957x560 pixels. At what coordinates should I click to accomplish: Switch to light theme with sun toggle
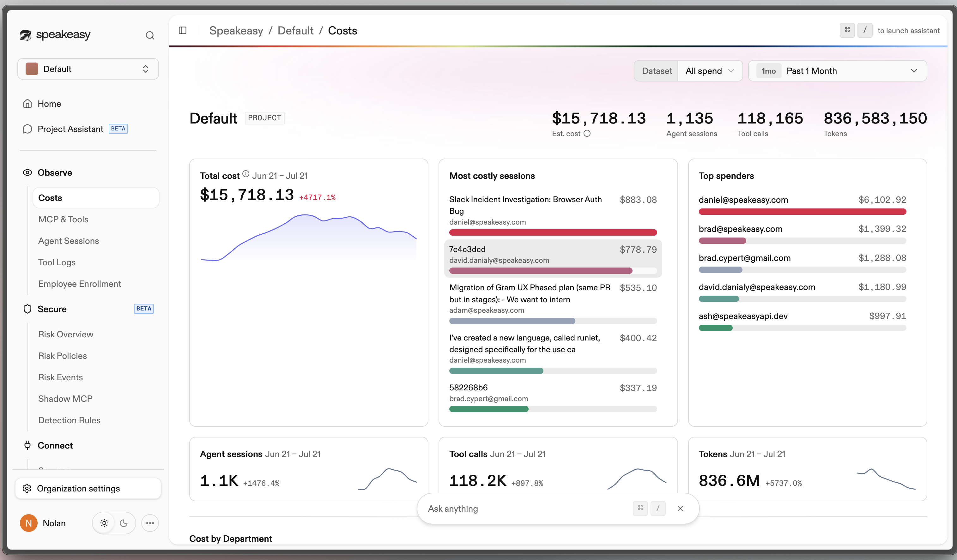click(x=105, y=523)
